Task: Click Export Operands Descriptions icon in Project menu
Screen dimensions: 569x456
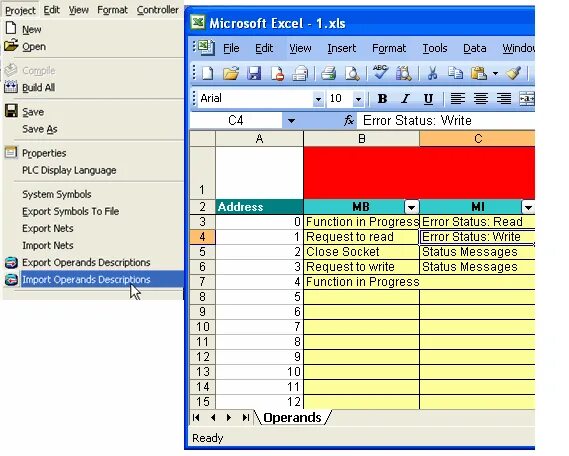Action: coord(11,262)
